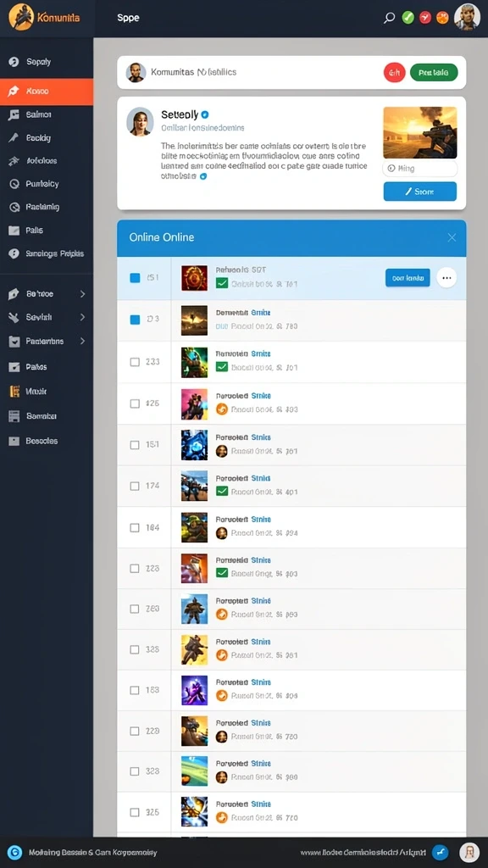Viewport: 488px width, 868px height.
Task: Click the Palis folder icon in the sidebar
Action: tap(14, 231)
